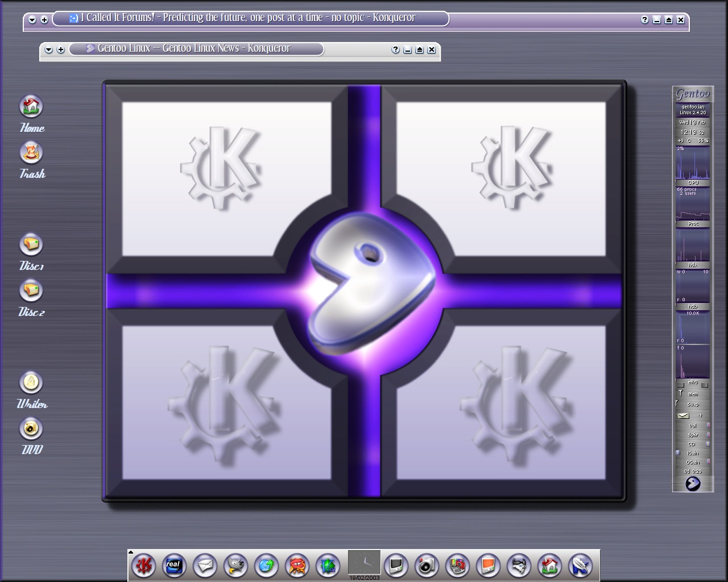Click the Swap meter in GKrellM
The width and height of the screenshot is (728, 582).
(693, 404)
